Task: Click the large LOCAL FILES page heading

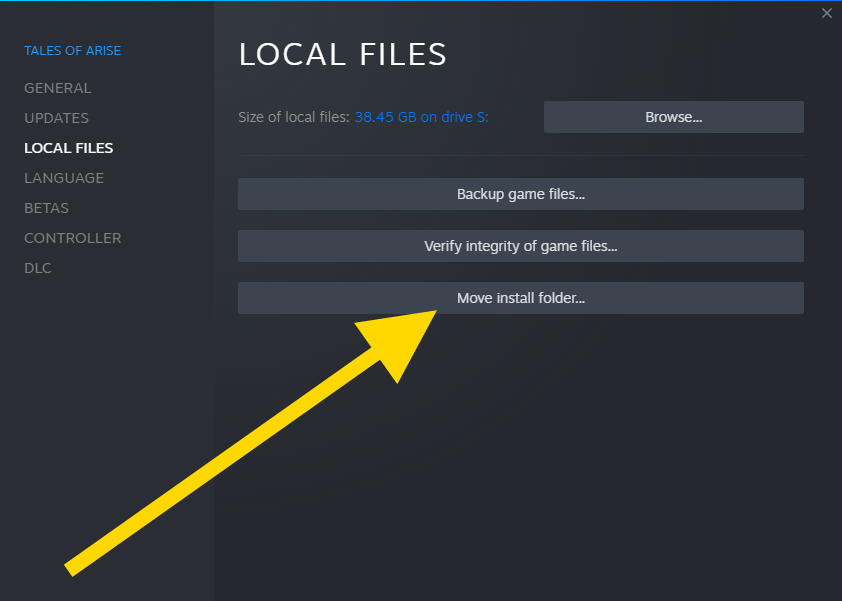Action: point(342,55)
